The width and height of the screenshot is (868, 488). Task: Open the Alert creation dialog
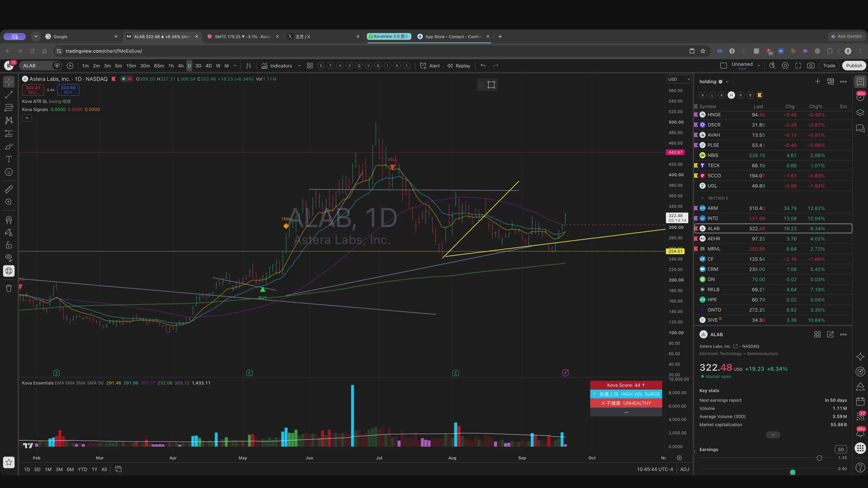430,66
